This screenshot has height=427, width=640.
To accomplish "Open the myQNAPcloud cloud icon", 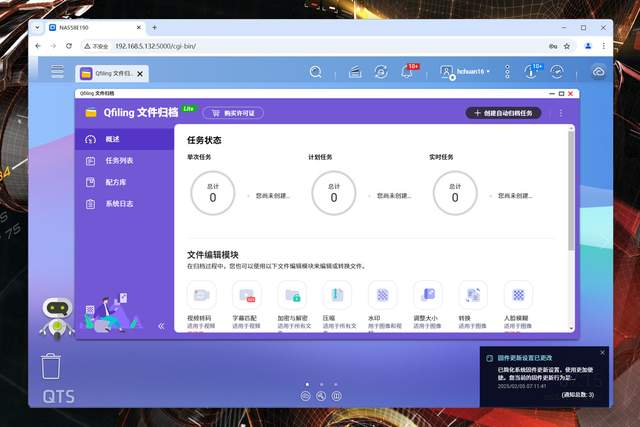I will [598, 72].
